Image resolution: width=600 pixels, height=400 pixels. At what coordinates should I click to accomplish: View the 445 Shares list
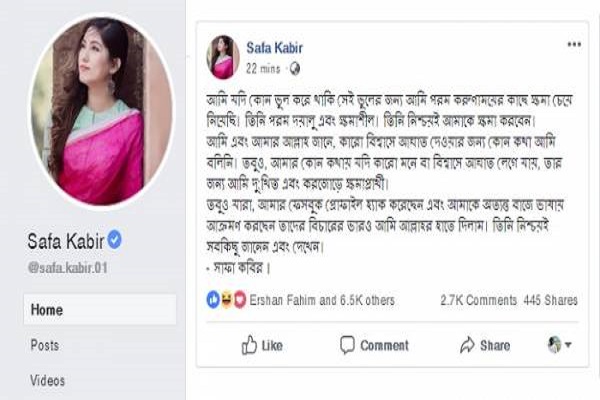tap(550, 299)
